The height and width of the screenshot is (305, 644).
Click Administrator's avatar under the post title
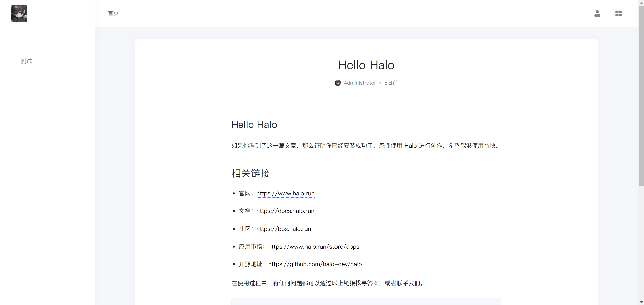338,83
